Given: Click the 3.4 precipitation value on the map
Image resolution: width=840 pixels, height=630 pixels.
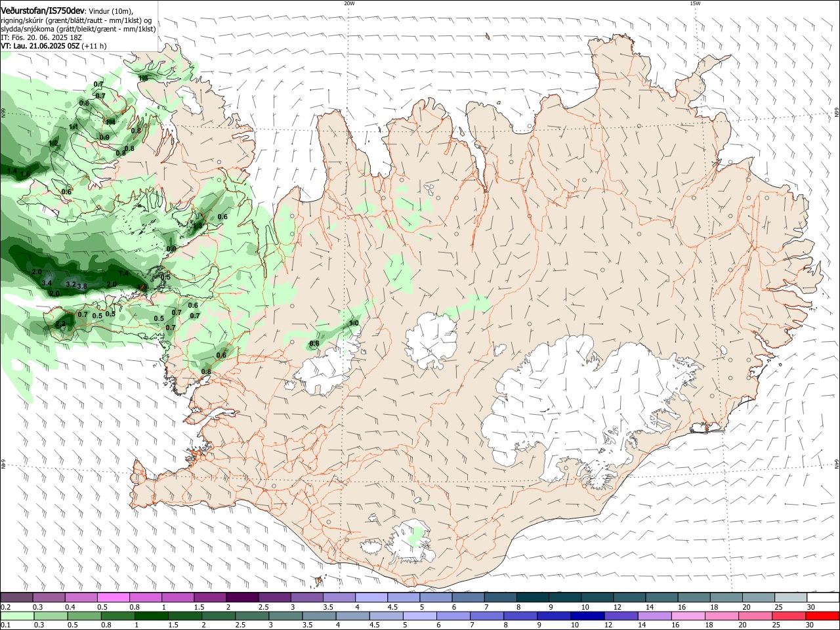Looking at the screenshot, I should click(x=47, y=283).
